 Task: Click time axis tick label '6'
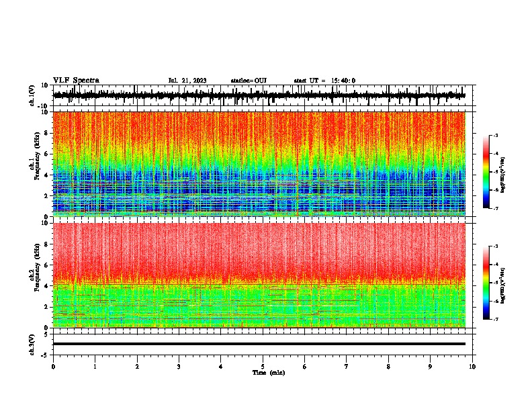(x=305, y=367)
